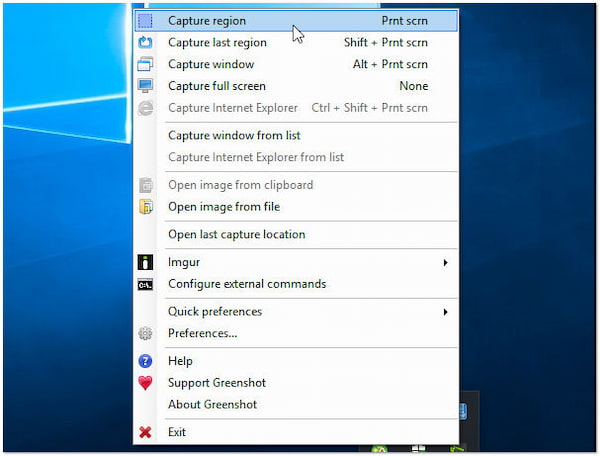Click the 'Shift + Prnt scrn' shortcut text
This screenshot has width=600, height=456.
click(386, 42)
